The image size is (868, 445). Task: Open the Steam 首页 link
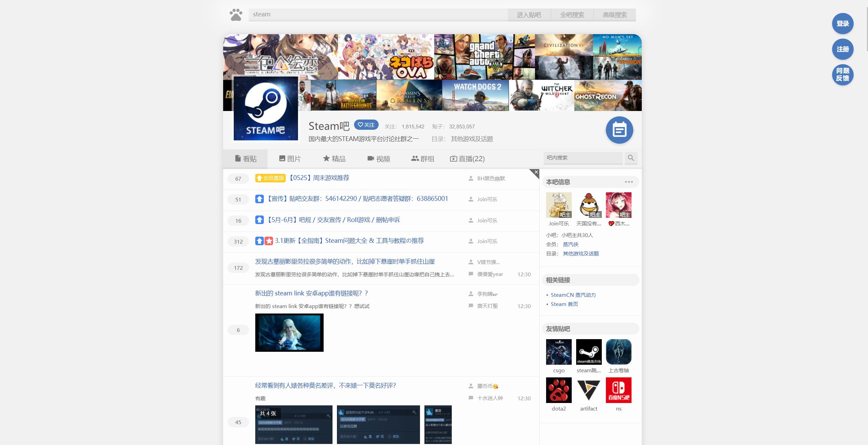[564, 304]
